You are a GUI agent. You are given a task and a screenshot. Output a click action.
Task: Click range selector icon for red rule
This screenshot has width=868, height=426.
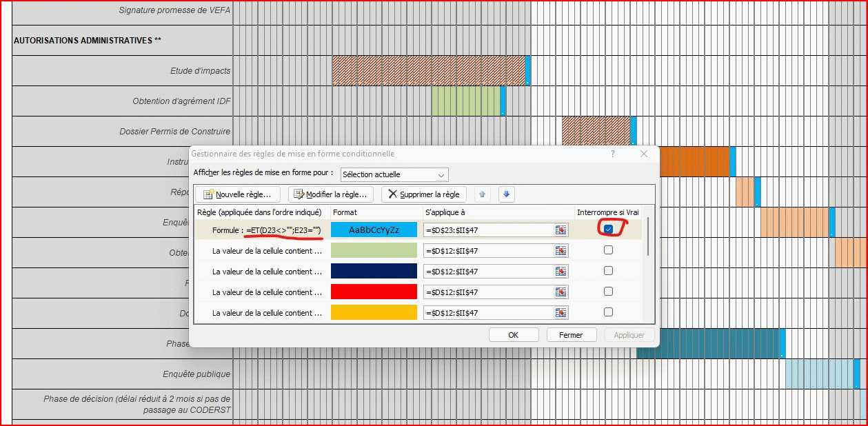(x=561, y=292)
